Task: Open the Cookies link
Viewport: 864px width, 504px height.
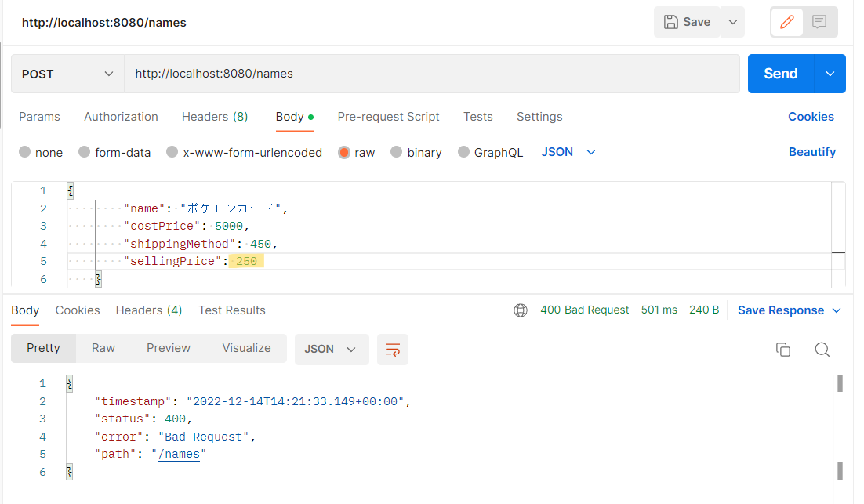Action: pyautogui.click(x=811, y=117)
